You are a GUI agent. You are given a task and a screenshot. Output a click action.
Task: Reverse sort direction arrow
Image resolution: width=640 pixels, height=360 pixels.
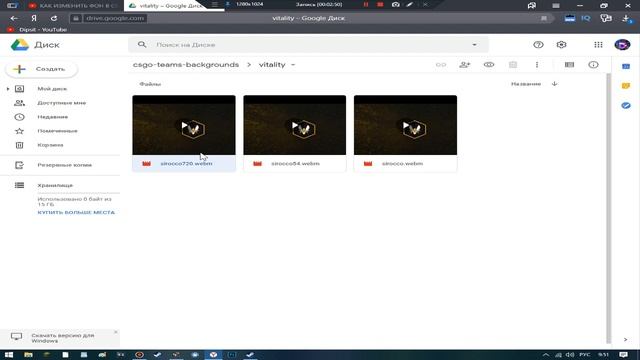pyautogui.click(x=554, y=84)
